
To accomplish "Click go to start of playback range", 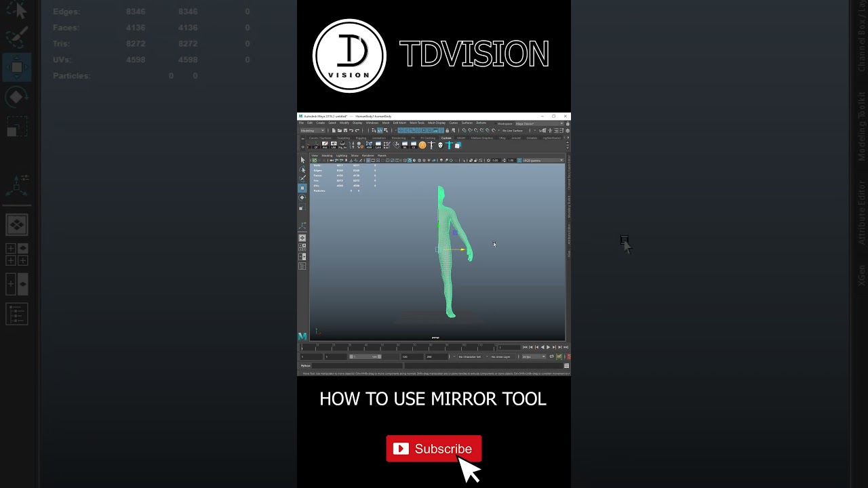I will click(525, 347).
